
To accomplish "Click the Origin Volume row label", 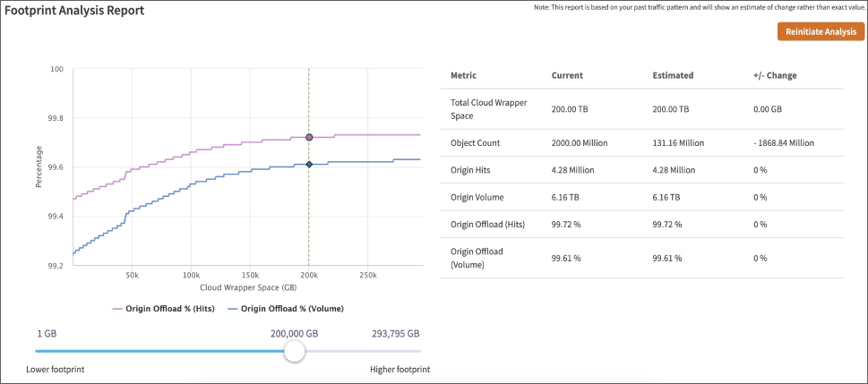I will click(x=477, y=198).
